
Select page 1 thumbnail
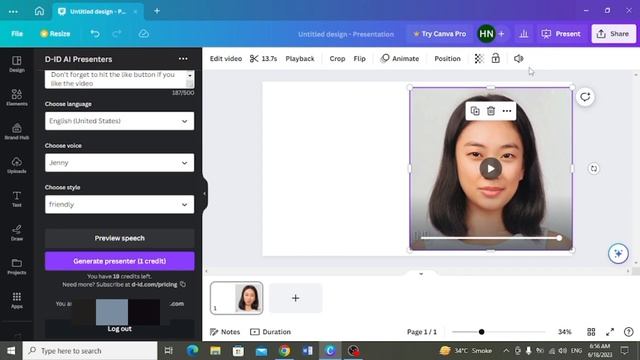[x=237, y=298]
